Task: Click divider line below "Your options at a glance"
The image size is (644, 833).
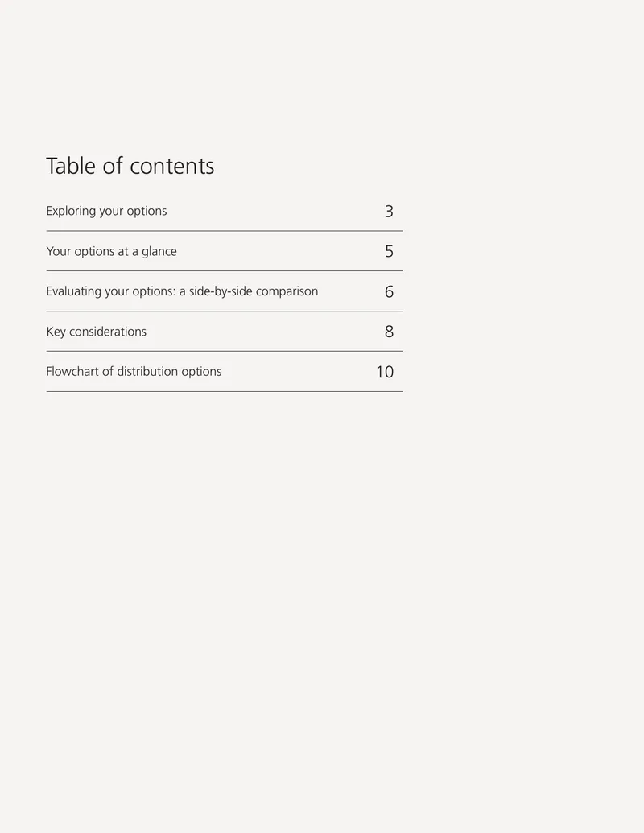Action: 225,271
